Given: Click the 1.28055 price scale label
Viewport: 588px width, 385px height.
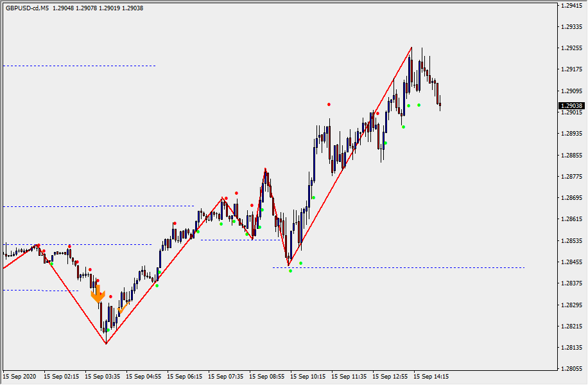Looking at the screenshot, I should [x=571, y=369].
